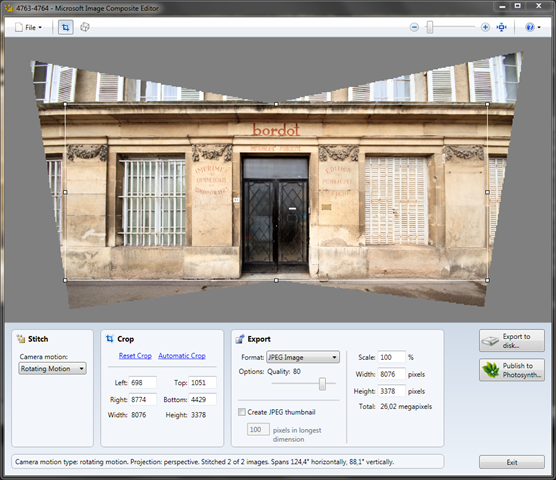Click the crop 'Width: 8076' text

(127, 415)
